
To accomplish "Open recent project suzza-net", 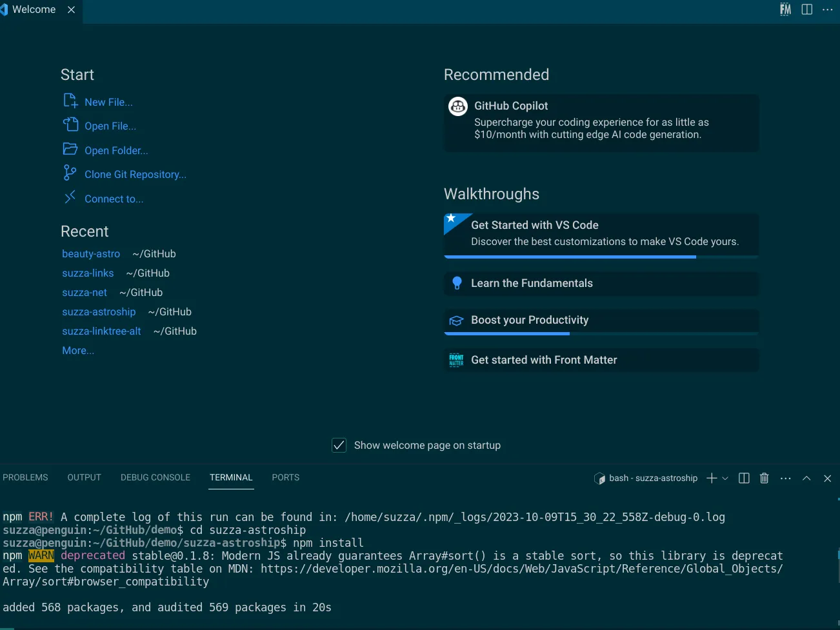I will coord(85,292).
